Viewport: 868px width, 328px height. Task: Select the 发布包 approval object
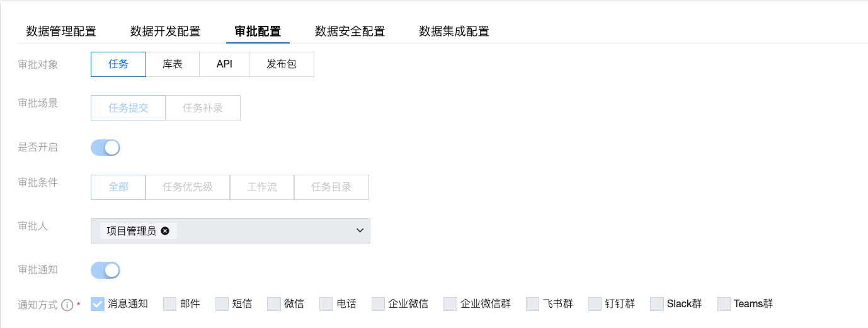(282, 64)
